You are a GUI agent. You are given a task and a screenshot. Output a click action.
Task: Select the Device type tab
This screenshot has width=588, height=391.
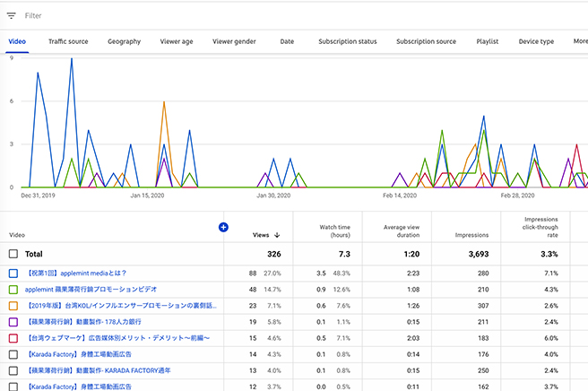pyautogui.click(x=536, y=41)
